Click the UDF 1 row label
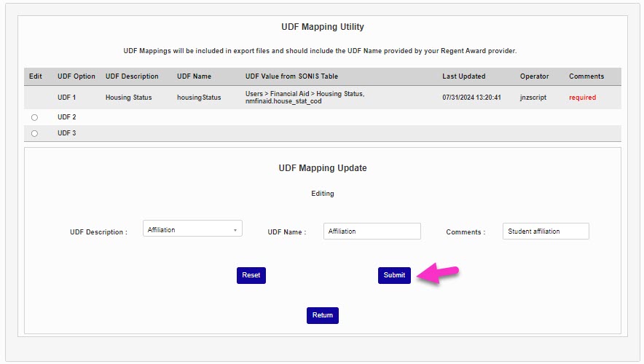644x364 pixels. (x=66, y=98)
